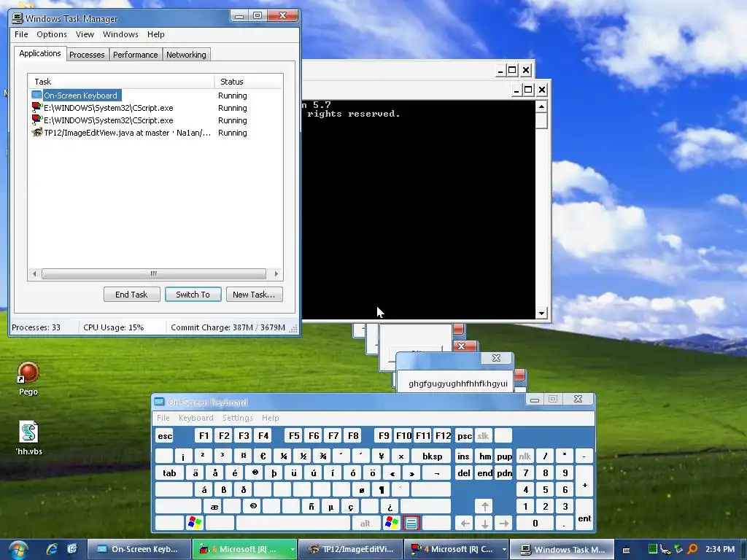
Task: Sort by the Task column header
Action: click(x=121, y=82)
